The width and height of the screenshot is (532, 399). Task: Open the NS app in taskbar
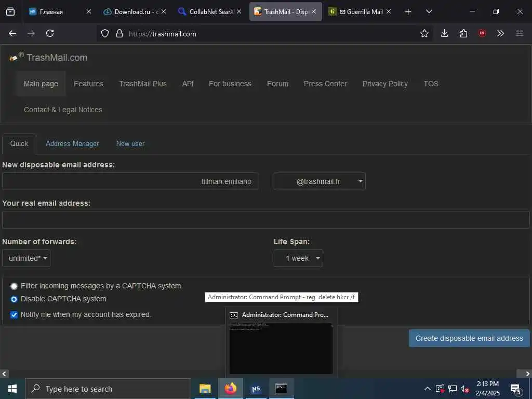pos(256,389)
